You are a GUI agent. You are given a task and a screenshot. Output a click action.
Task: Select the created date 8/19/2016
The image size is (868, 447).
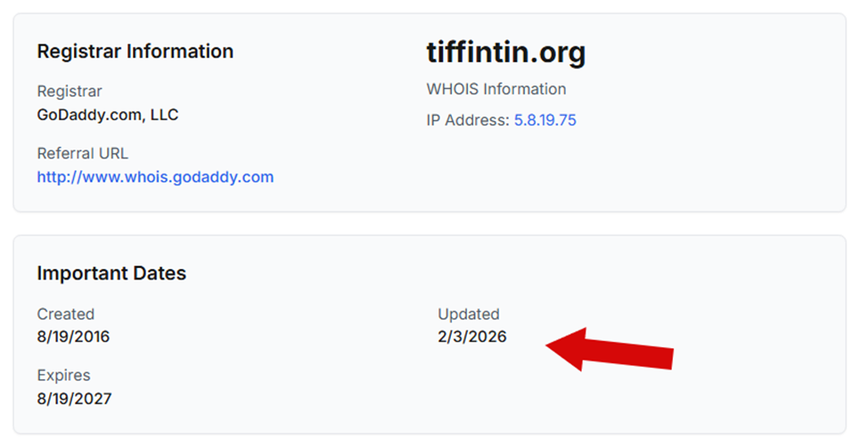(x=73, y=337)
